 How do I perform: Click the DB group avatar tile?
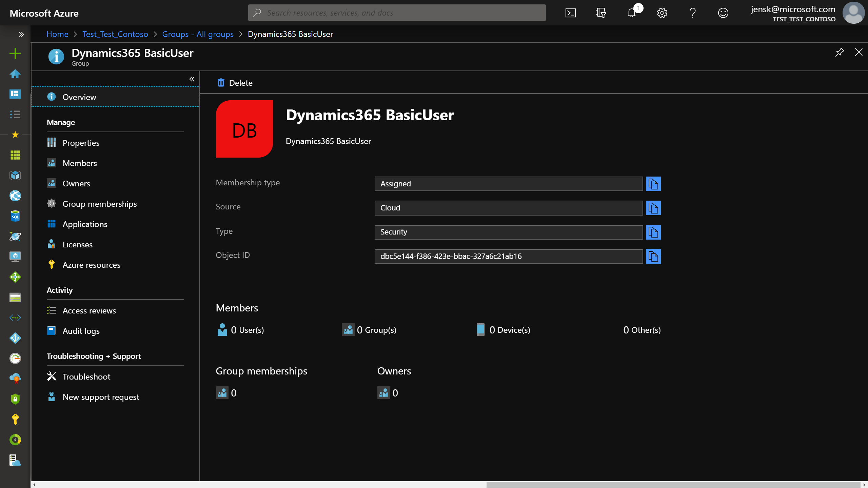point(244,129)
